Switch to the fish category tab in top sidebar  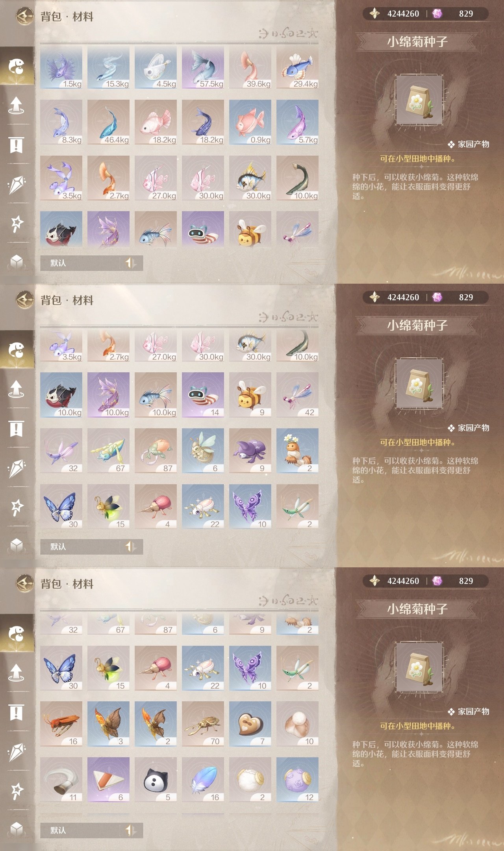tap(17, 66)
